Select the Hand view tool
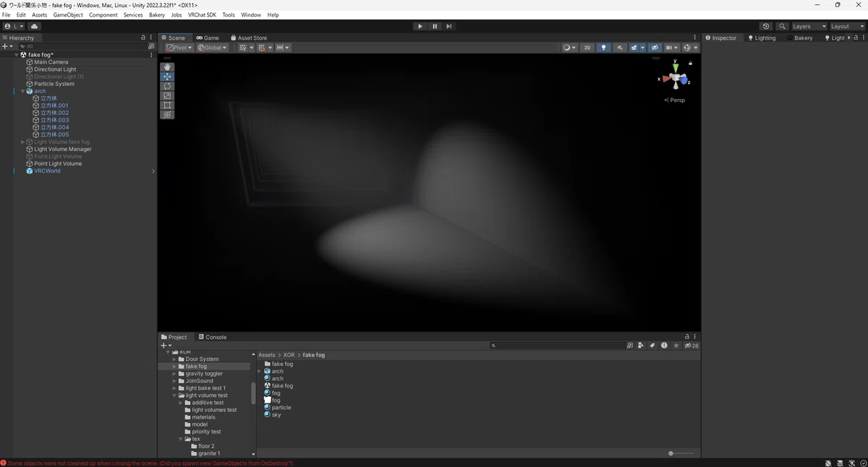This screenshot has width=868, height=467. pyautogui.click(x=167, y=67)
